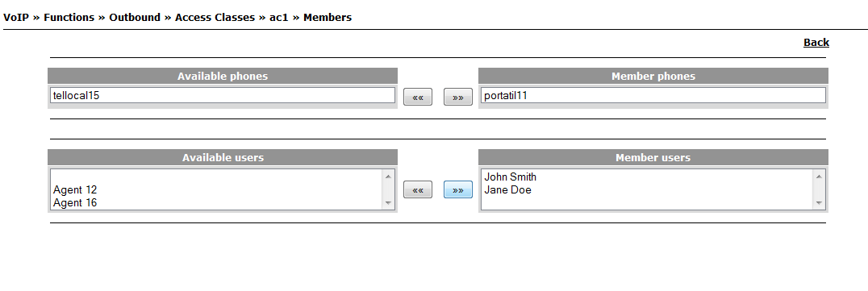The width and height of the screenshot is (868, 291).
Task: Click the Member phones header
Action: (x=653, y=76)
